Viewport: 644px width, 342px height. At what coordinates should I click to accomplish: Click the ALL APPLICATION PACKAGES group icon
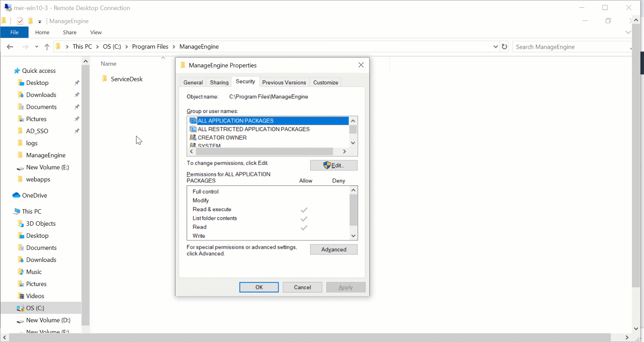click(x=193, y=121)
